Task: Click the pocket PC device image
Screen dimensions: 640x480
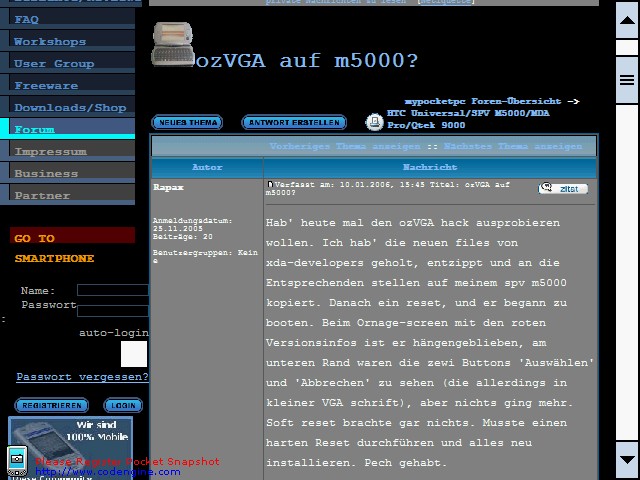Action: (173, 44)
